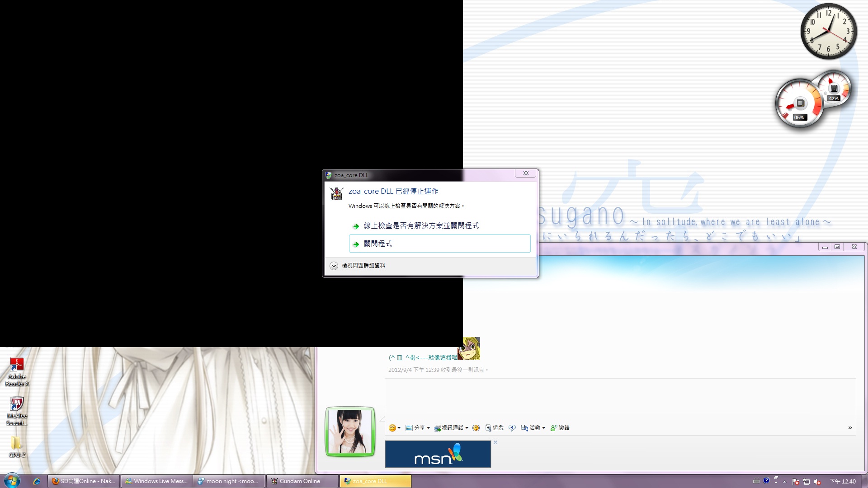Screen dimensions: 868x488
Task: Switch to Gundam Online taskbar button
Action: click(x=302, y=481)
